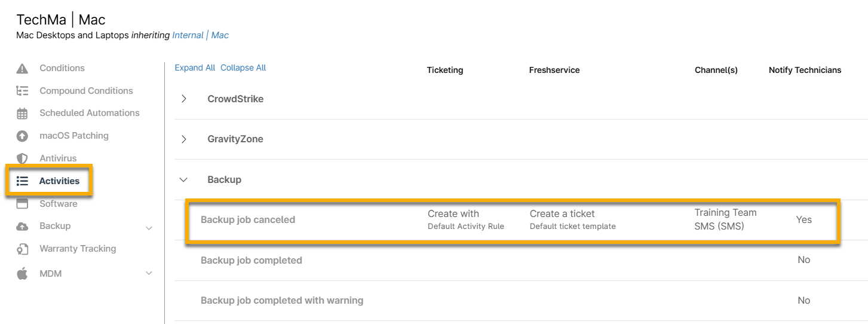Click the Software window icon
868x324 pixels.
(x=22, y=204)
